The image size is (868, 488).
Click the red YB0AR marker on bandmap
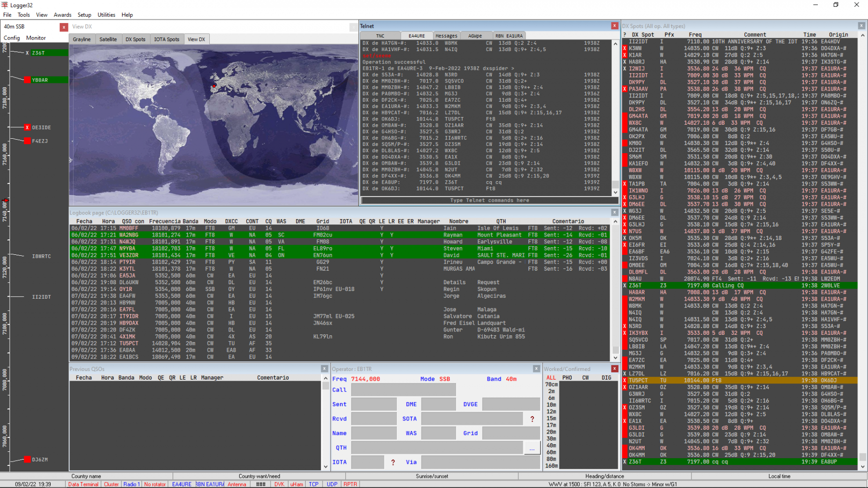27,80
